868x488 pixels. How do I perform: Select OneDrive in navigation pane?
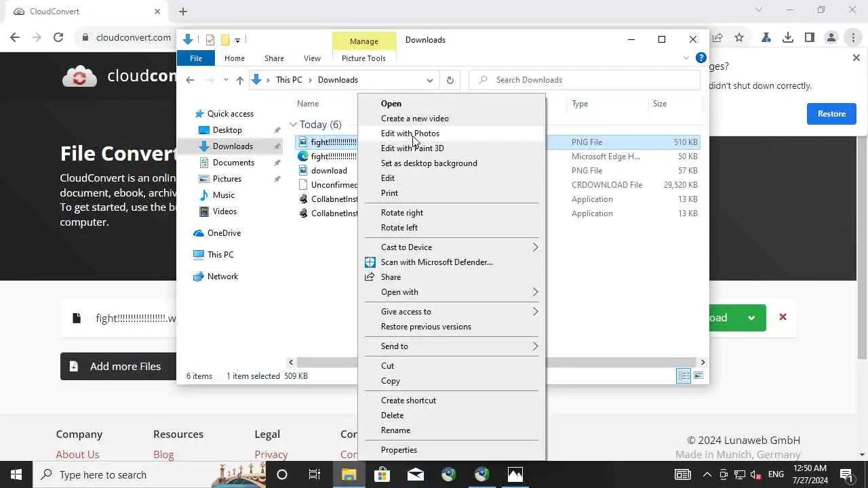[224, 233]
